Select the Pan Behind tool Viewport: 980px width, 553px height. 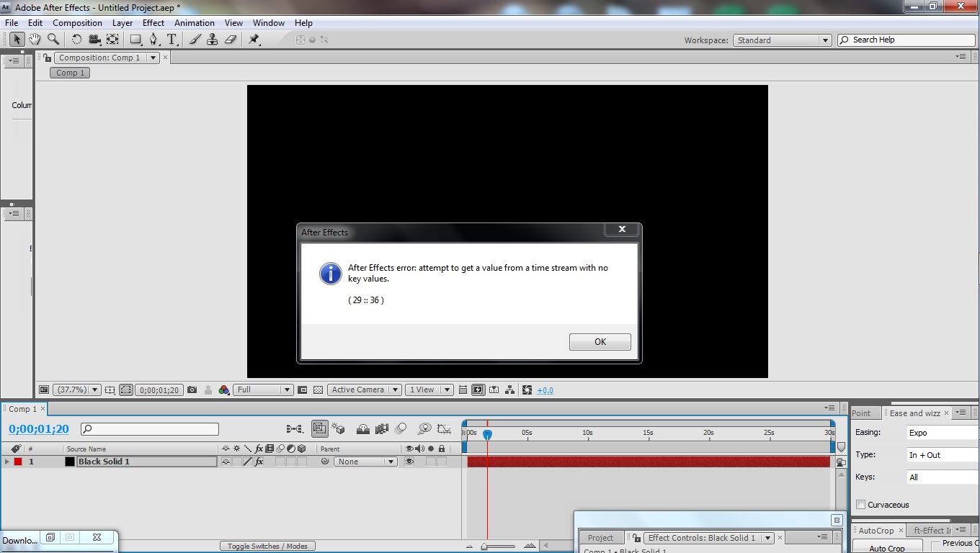tap(112, 40)
